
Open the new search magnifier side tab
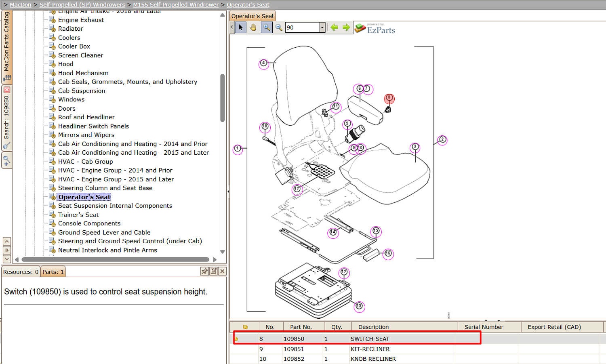6,160
